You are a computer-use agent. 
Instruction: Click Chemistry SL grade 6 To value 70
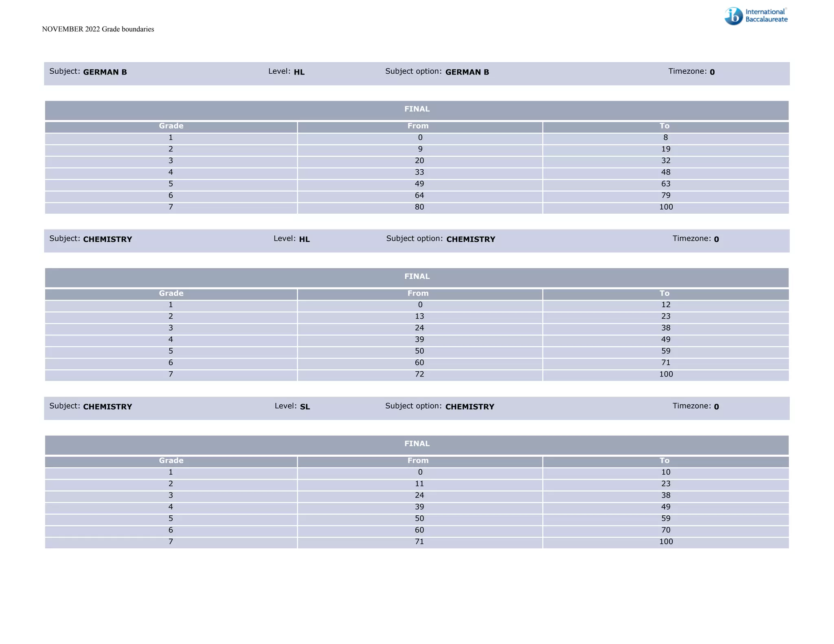665,530
